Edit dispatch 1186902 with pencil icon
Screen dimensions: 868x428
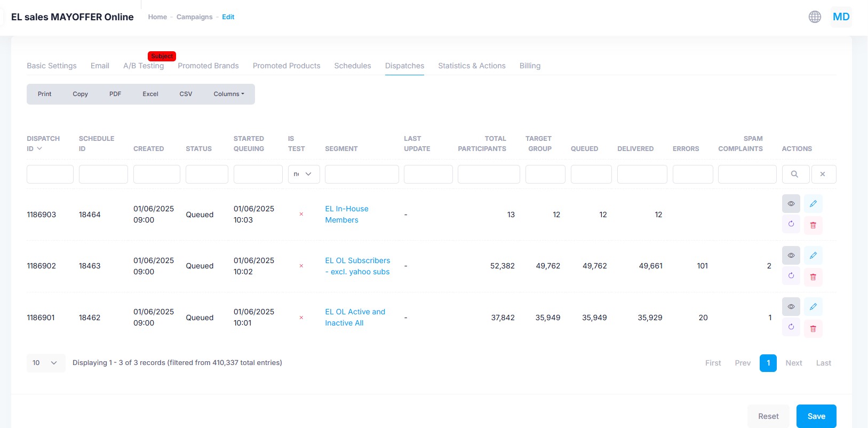(x=813, y=255)
